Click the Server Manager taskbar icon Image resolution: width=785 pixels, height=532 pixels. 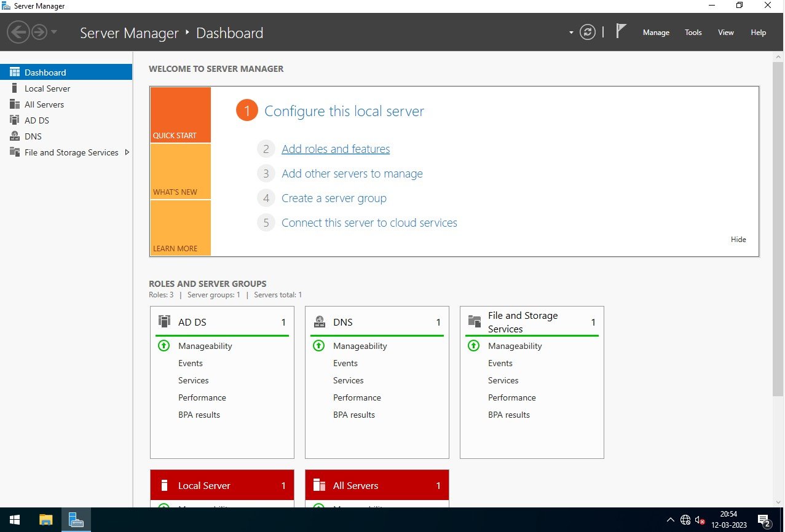click(76, 520)
